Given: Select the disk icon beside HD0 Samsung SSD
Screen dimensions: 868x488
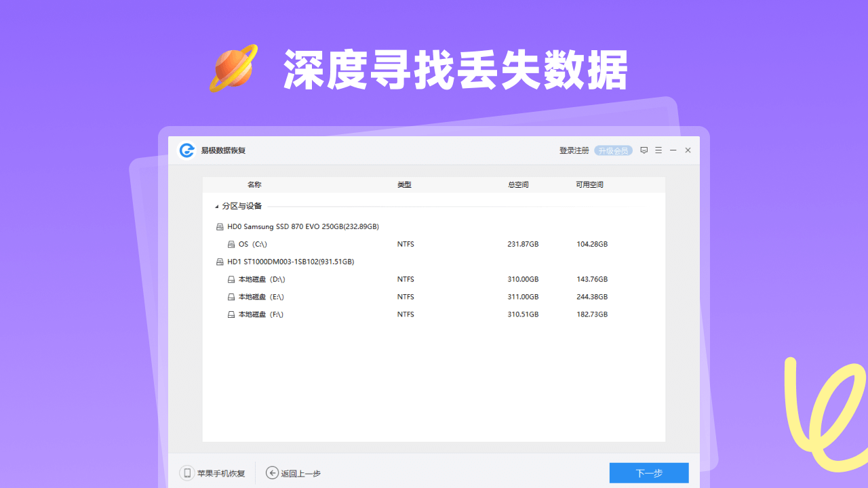Looking at the screenshot, I should pos(220,226).
